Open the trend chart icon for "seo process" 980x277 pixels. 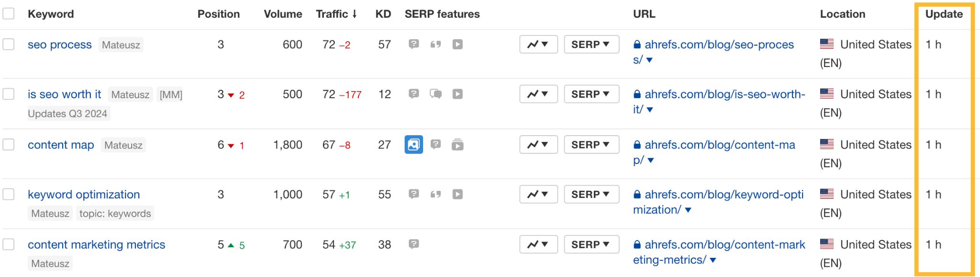point(538,44)
